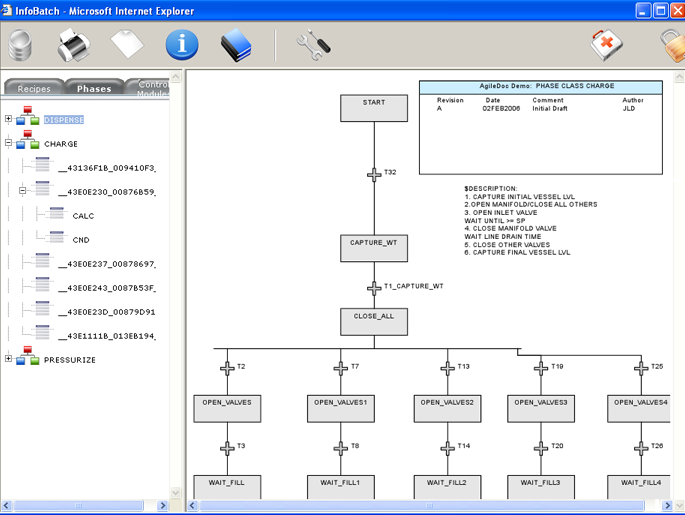The height and width of the screenshot is (515, 685).
Task: Click diagram pane scroll-right arrow
Action: point(667,505)
